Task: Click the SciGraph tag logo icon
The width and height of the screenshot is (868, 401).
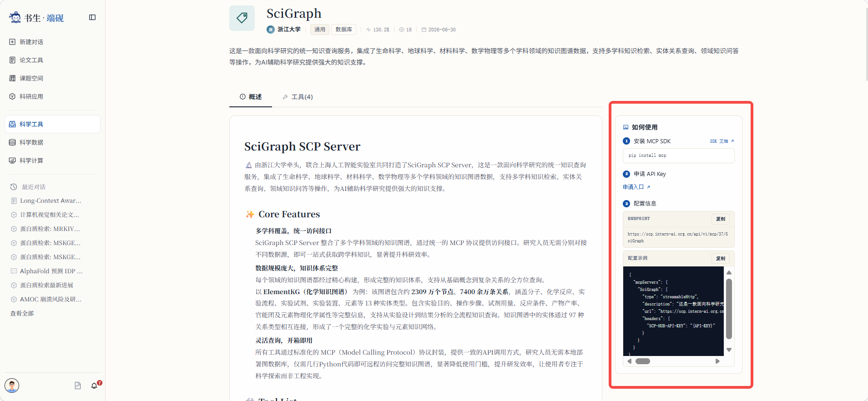Action: (x=242, y=18)
